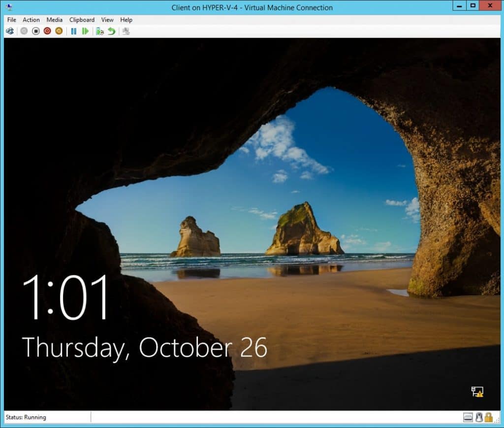Image resolution: width=504 pixels, height=428 pixels.
Task: Open the File menu
Action: pyautogui.click(x=11, y=20)
